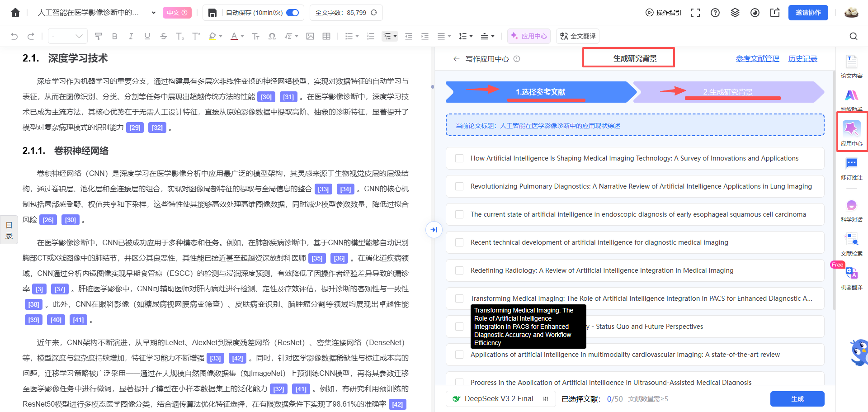Go to step 1.选择参考文献
The width and height of the screenshot is (868, 412).
click(541, 92)
